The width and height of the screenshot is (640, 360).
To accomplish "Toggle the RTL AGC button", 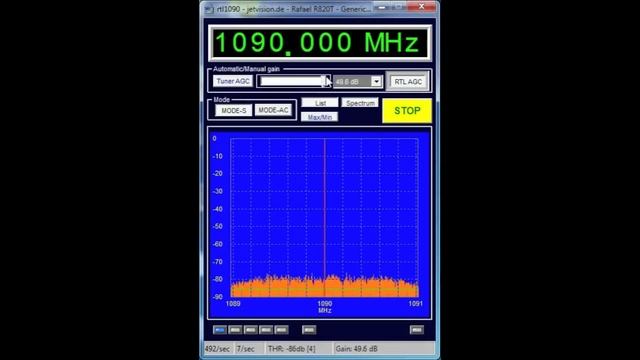I will (408, 82).
